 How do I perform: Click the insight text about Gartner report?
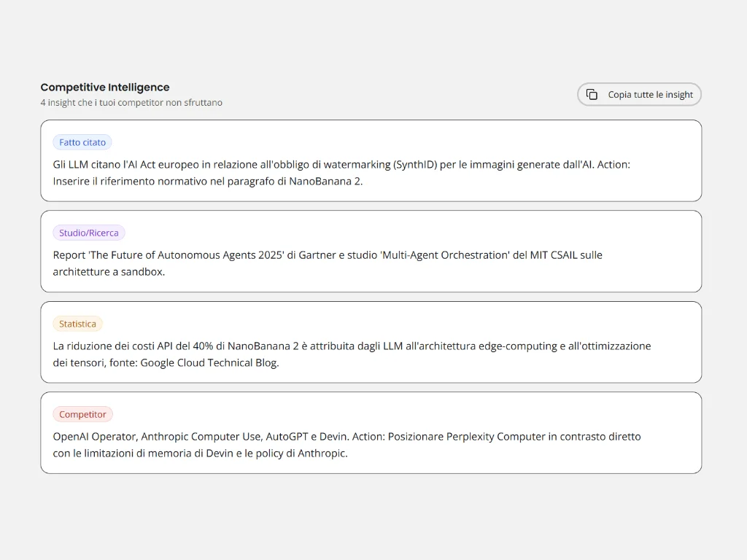coord(328,263)
